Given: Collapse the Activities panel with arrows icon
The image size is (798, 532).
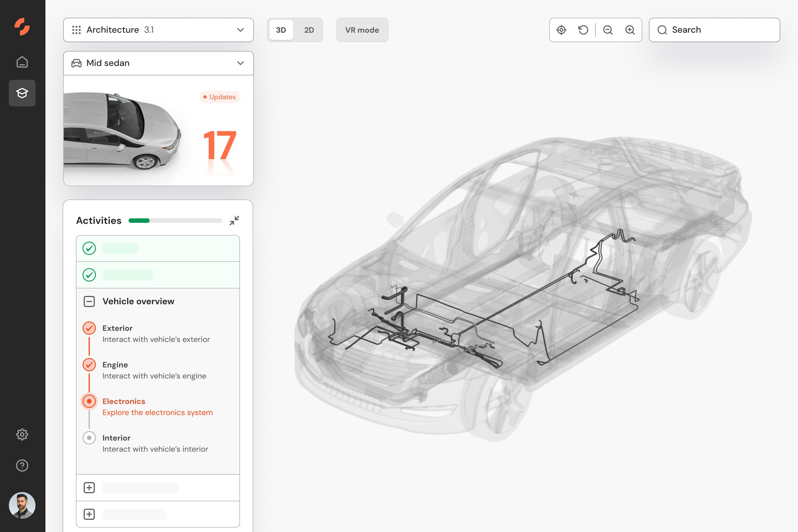Looking at the screenshot, I should pos(234,221).
